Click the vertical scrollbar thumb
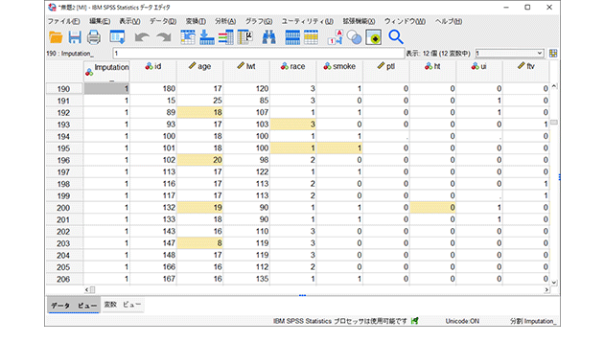This screenshot has width=604, height=364. coord(554,123)
